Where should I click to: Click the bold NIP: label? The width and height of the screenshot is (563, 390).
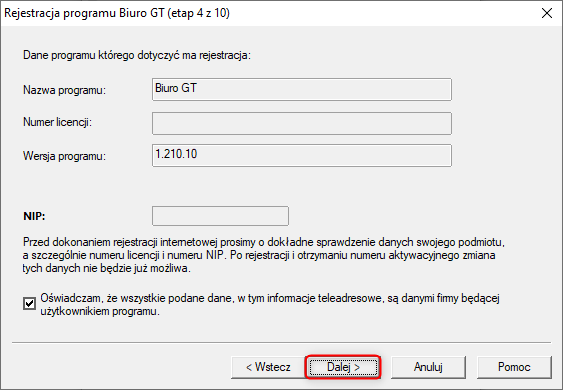[x=34, y=216]
